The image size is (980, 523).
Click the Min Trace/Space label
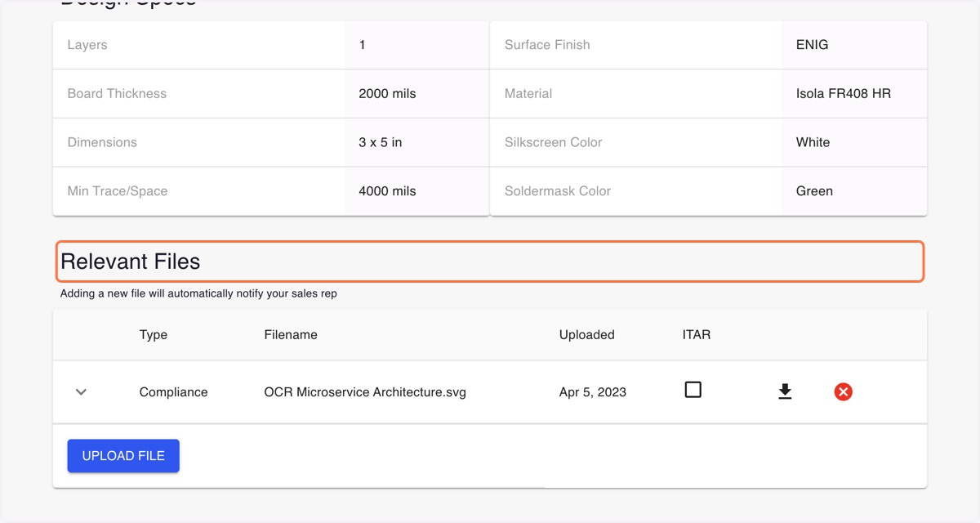[118, 191]
